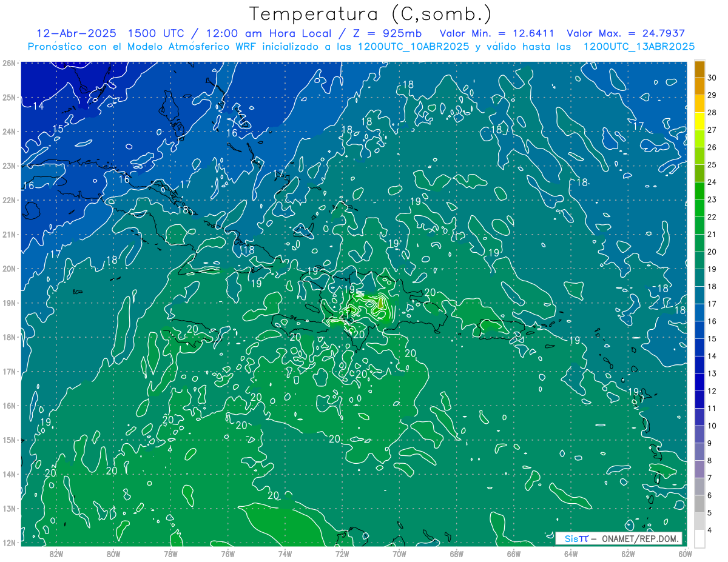This screenshot has height=562, width=728.
Task: Click the '7' label on the color scale
Action: [x=710, y=478]
